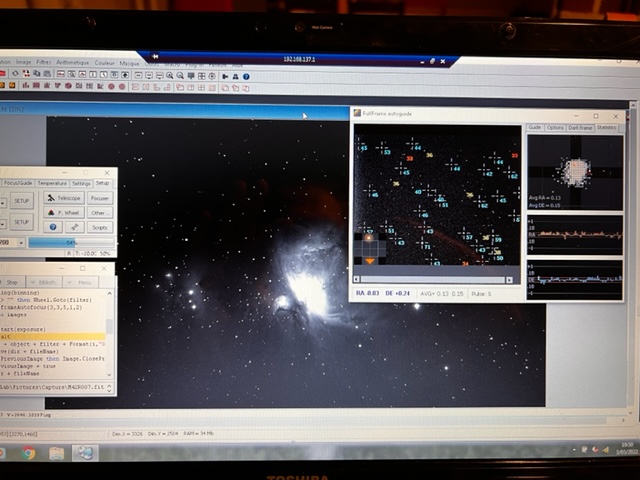The height and width of the screenshot is (480, 640).
Task: Click the Focuser button
Action: 100,198
